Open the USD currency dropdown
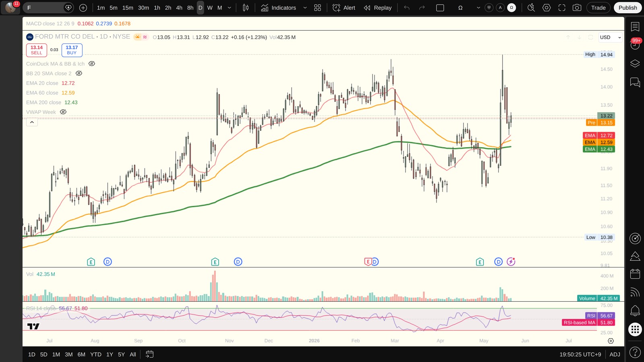The width and height of the screenshot is (644, 362). pos(611,37)
